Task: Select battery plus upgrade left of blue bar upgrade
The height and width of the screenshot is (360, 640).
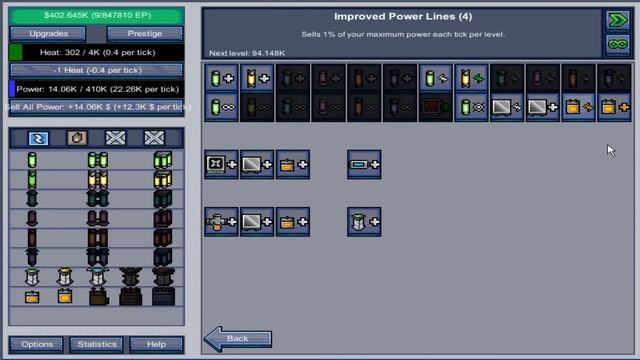Action: click(293, 164)
